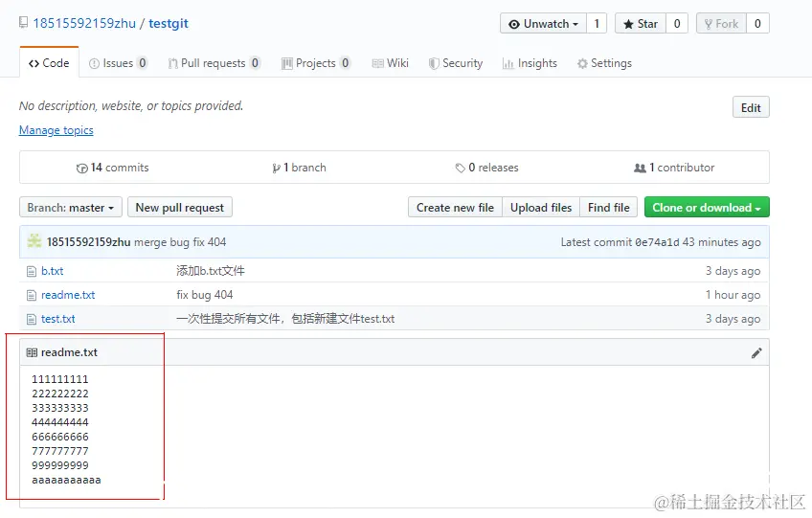812x518 pixels.
Task: Click the Create new file button
Action: click(455, 207)
